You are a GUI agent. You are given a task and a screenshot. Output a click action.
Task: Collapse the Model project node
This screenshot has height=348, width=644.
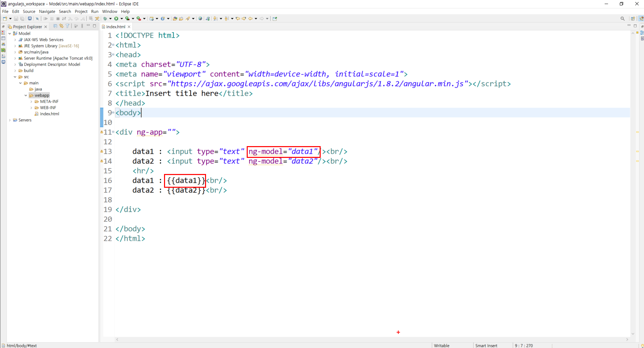click(10, 33)
